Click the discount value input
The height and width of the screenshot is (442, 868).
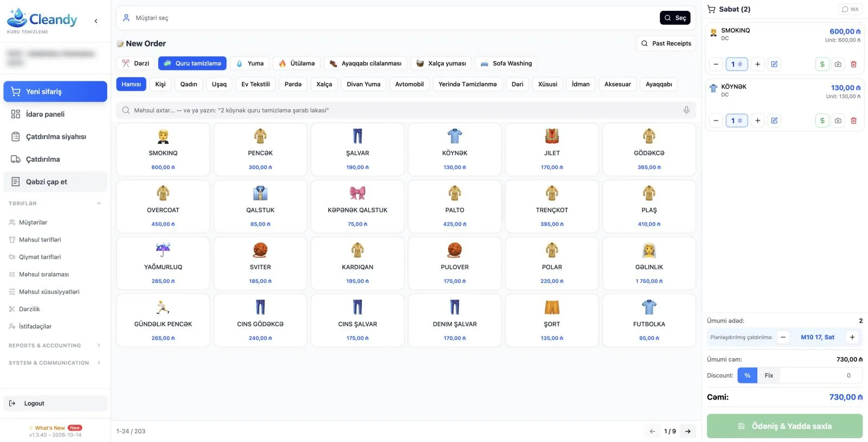(x=821, y=375)
